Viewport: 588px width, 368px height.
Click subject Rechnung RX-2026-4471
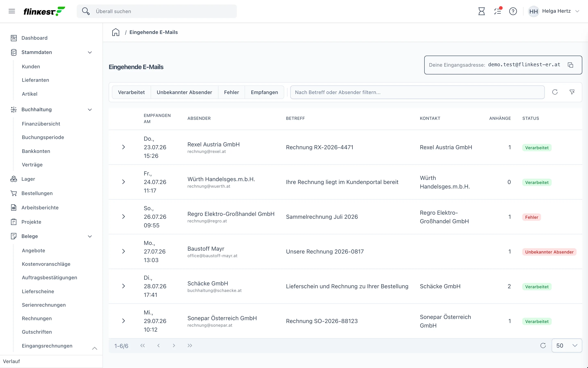coord(320,147)
